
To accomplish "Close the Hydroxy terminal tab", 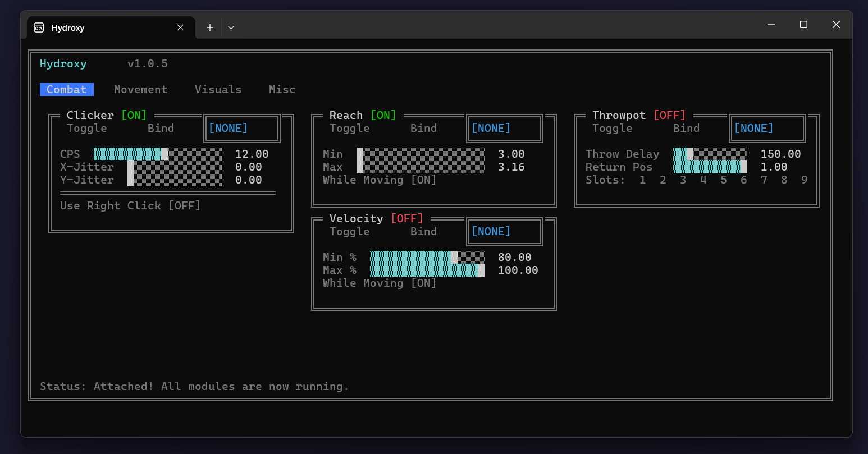I will point(180,27).
